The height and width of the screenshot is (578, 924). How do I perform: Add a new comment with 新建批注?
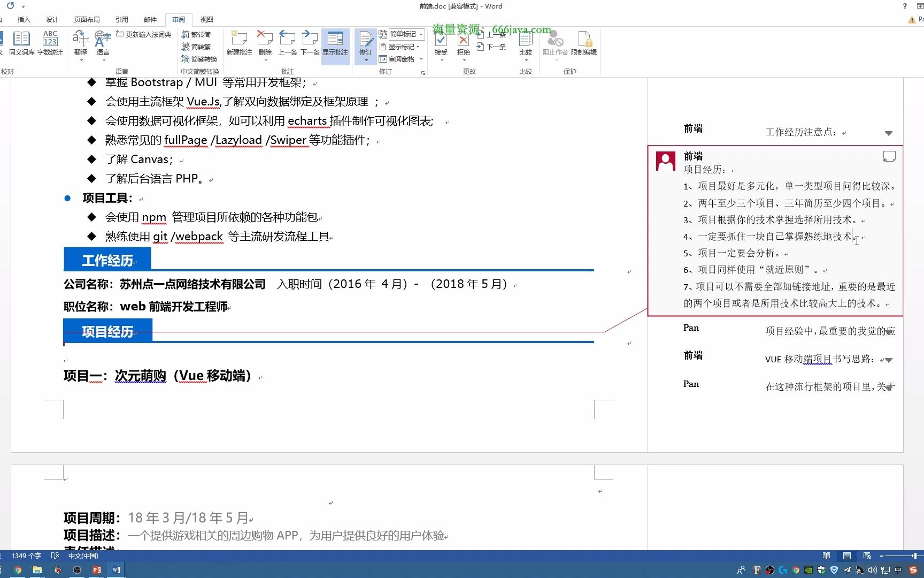[x=239, y=43]
